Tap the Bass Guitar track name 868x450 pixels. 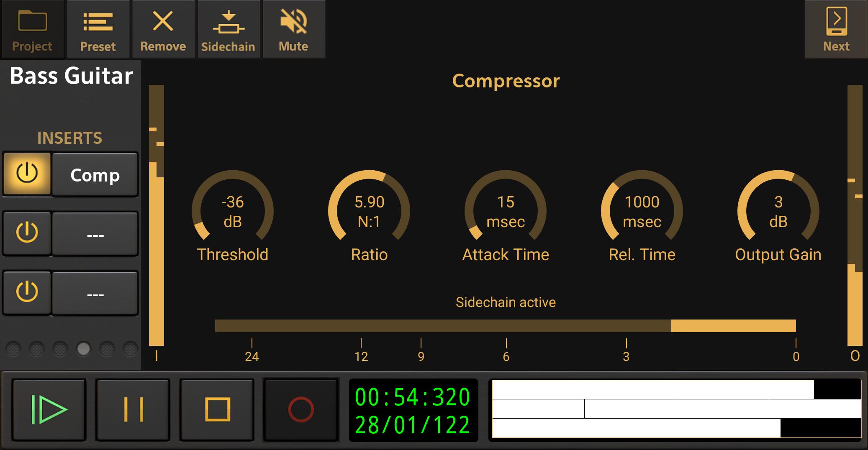71,76
